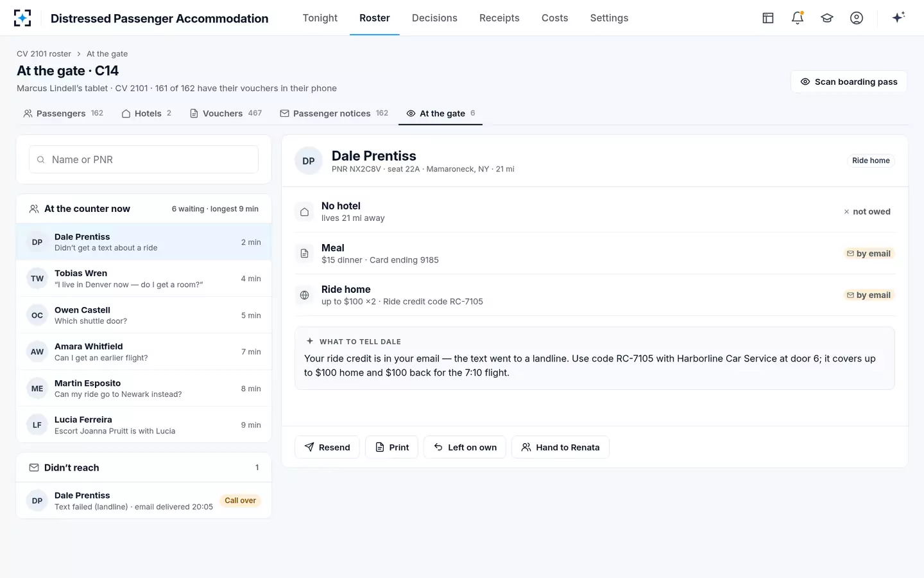Select the Passengers 162 sub-tab
Image resolution: width=924 pixels, height=578 pixels.
[x=64, y=114]
